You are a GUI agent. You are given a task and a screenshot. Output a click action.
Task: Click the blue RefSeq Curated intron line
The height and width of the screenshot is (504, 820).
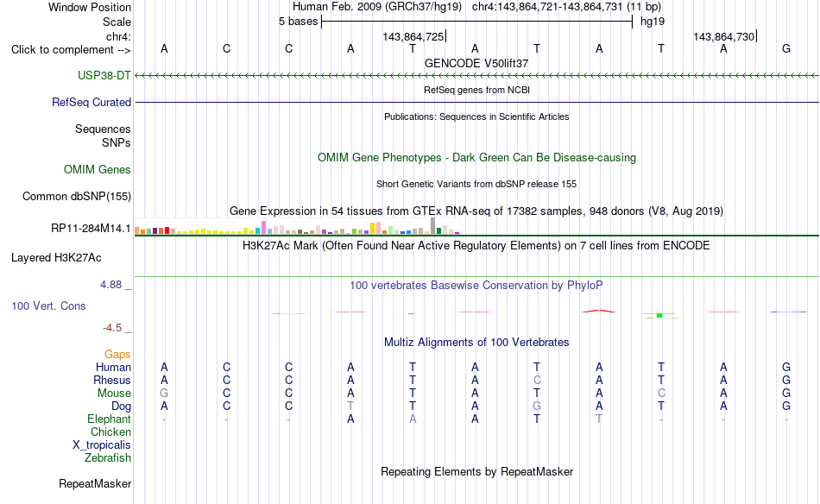pyautogui.click(x=476, y=102)
